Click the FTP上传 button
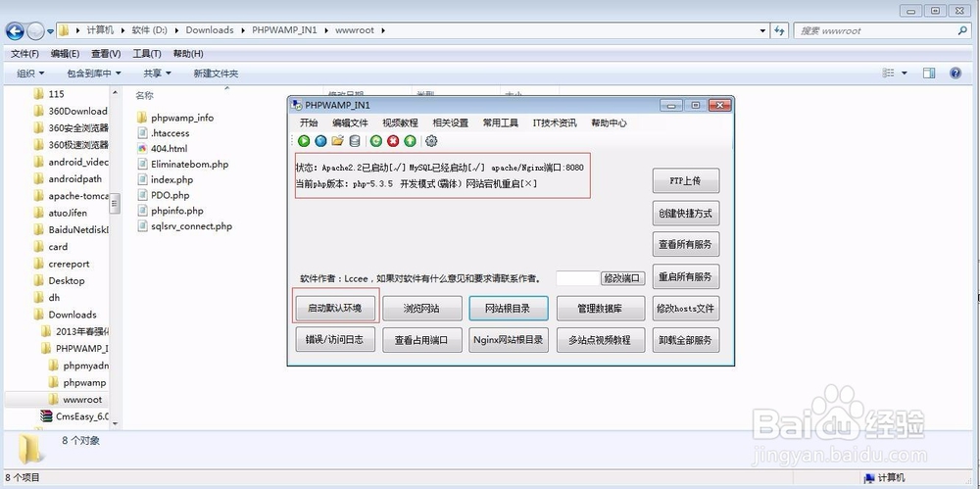Screen dimensions: 980x489 (x=686, y=180)
